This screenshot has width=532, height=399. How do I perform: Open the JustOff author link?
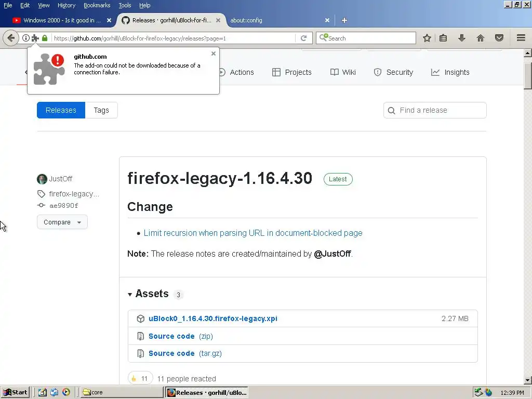[61, 179]
